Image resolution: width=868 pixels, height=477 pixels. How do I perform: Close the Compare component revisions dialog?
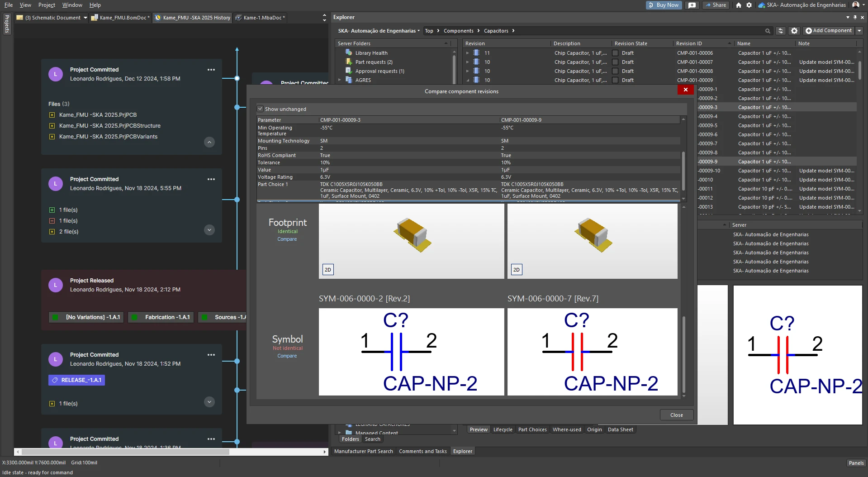pos(686,90)
